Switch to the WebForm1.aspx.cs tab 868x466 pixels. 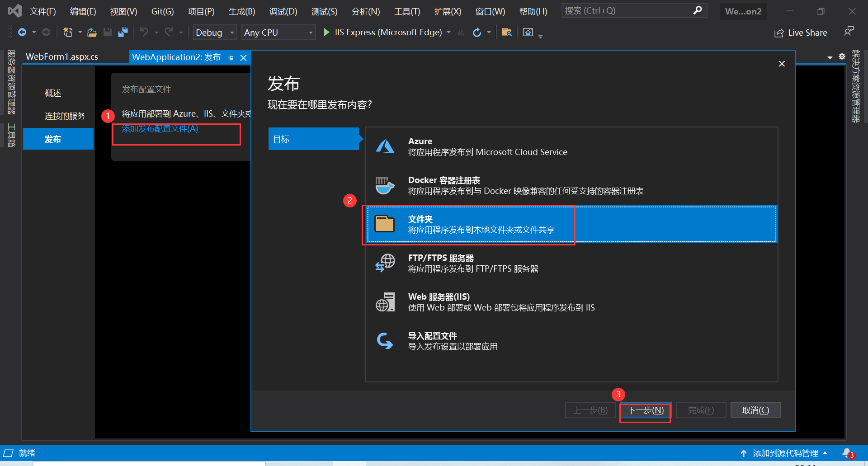[x=62, y=56]
